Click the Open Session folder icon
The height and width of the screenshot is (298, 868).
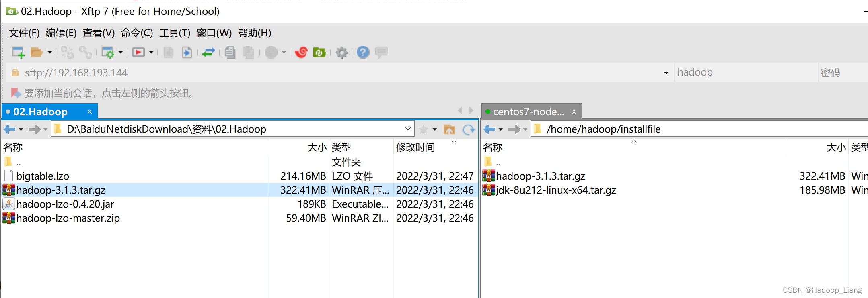(x=37, y=52)
